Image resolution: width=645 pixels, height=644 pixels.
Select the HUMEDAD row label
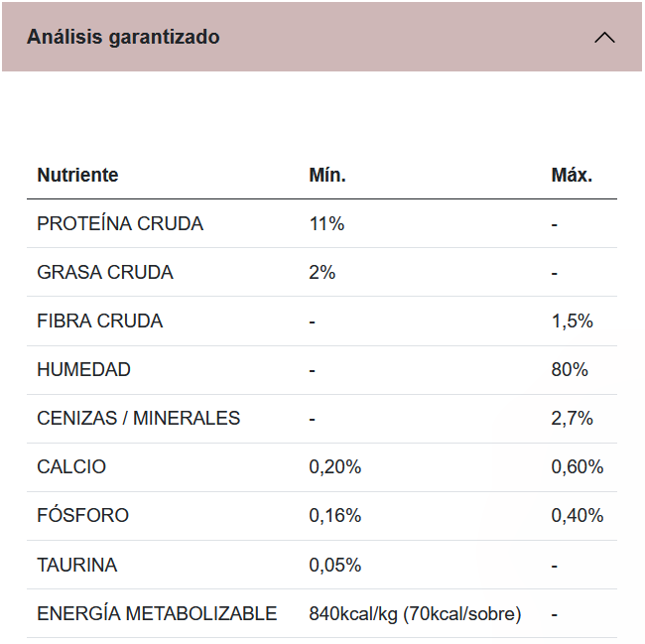pos(83,370)
